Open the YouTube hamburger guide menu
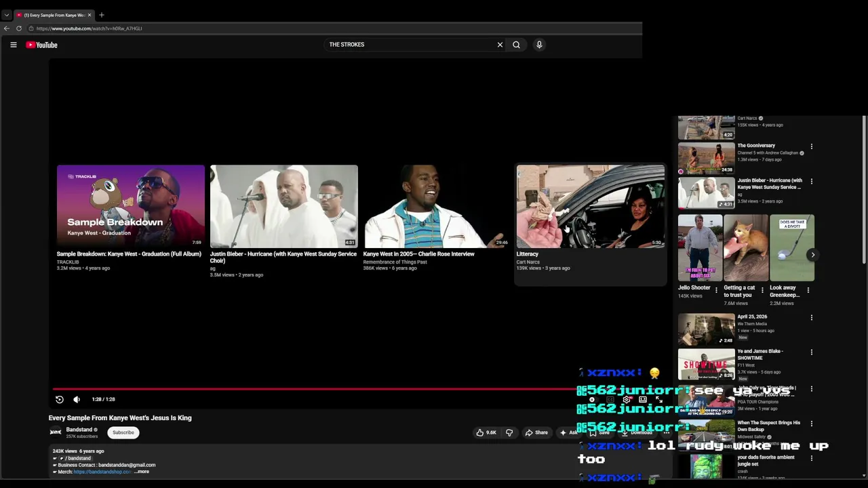The image size is (868, 488). (x=13, y=45)
